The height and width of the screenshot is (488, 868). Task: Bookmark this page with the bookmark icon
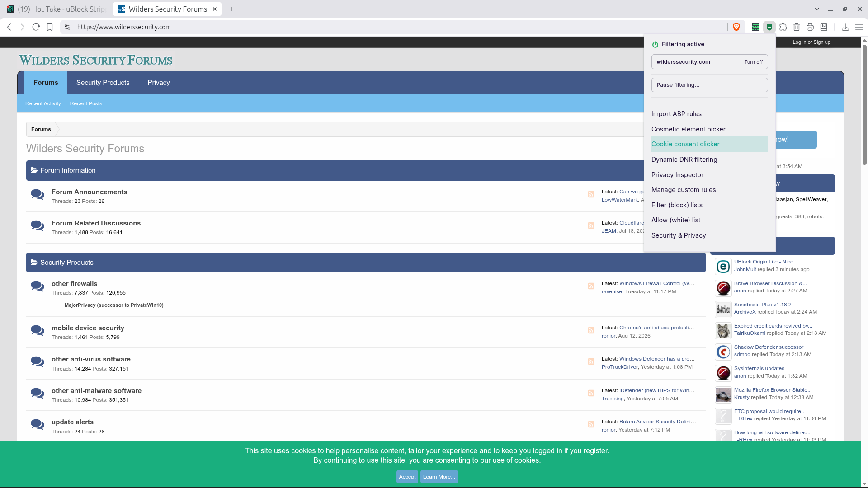click(x=50, y=27)
